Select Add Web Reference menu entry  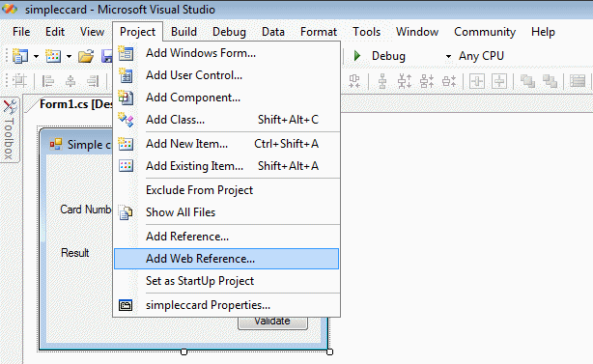tap(226, 259)
